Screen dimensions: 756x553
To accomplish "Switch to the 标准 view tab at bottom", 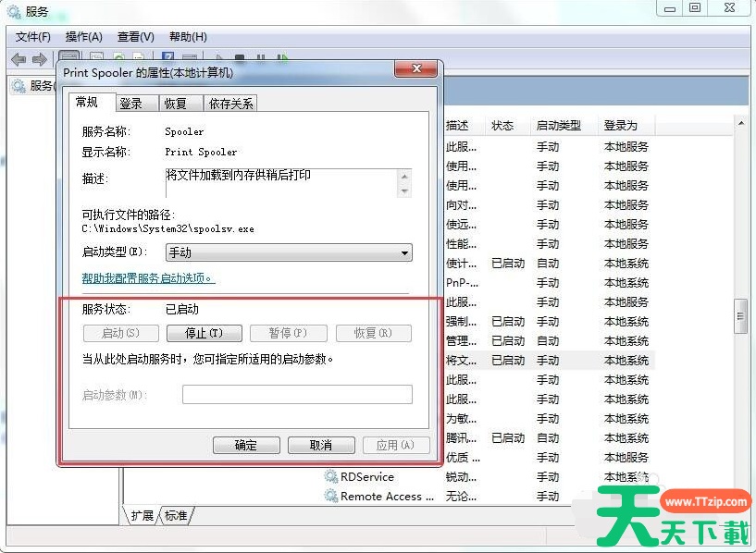I will pos(176,515).
